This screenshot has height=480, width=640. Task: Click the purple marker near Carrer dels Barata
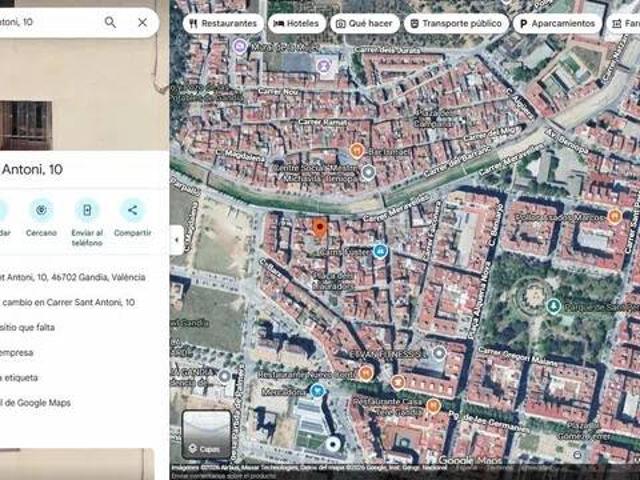point(324,65)
